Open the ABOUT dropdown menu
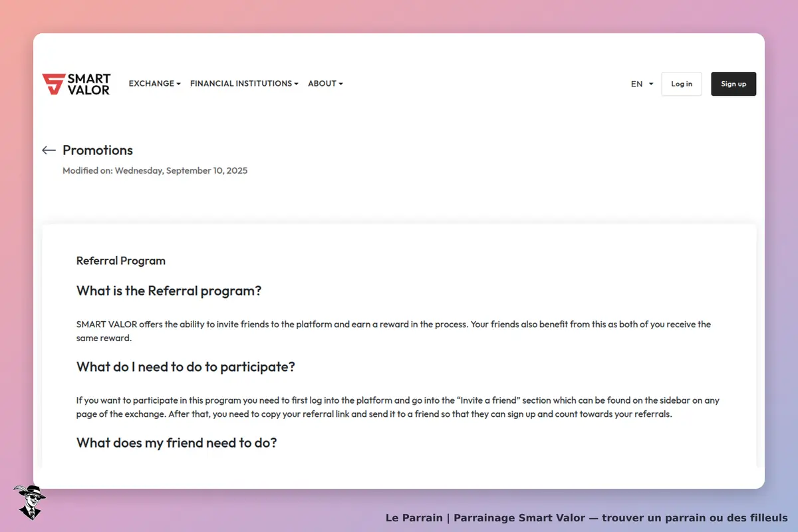 pyautogui.click(x=325, y=84)
